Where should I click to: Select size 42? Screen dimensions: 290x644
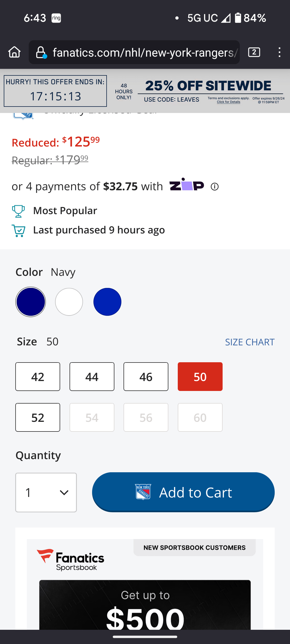tap(38, 376)
